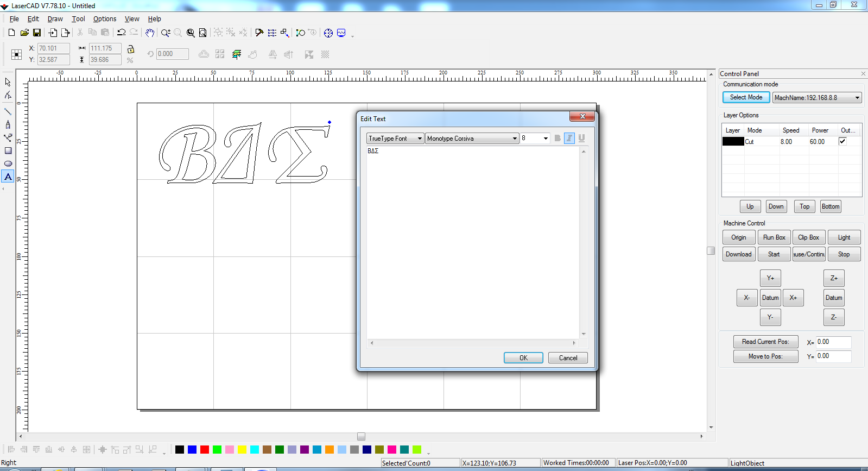Open the Monotype Corsiva font dropdown
This screenshot has height=471, width=868.
click(472, 139)
